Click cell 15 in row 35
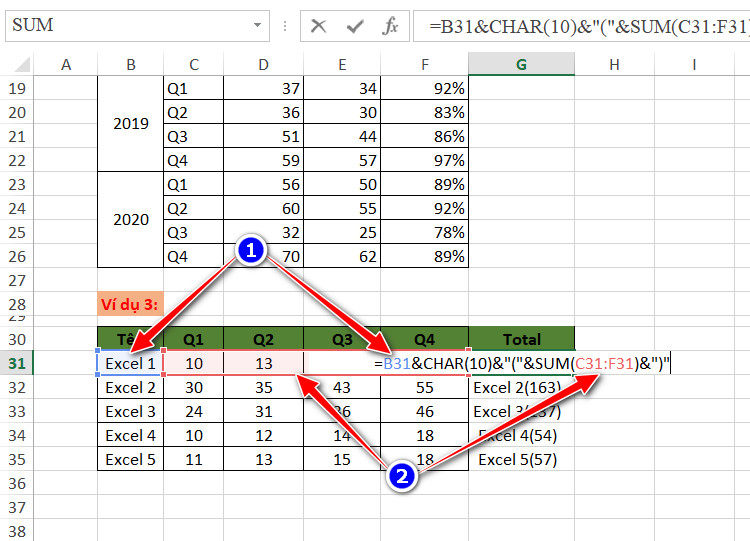 click(x=342, y=459)
